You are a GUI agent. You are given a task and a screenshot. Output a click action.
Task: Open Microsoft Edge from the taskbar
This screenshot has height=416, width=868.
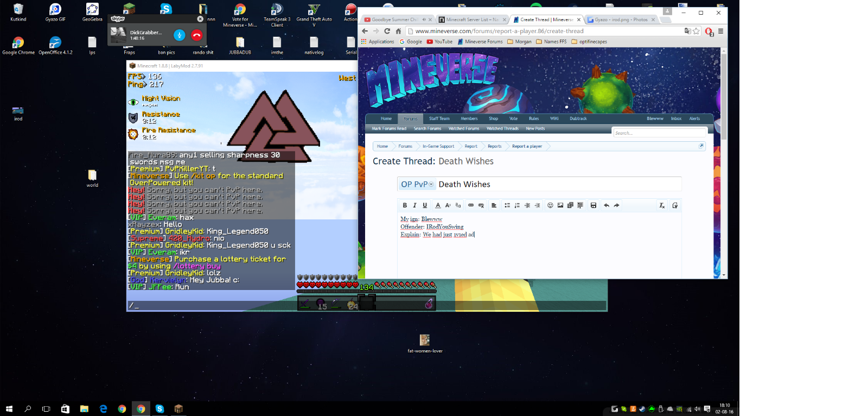click(x=103, y=408)
